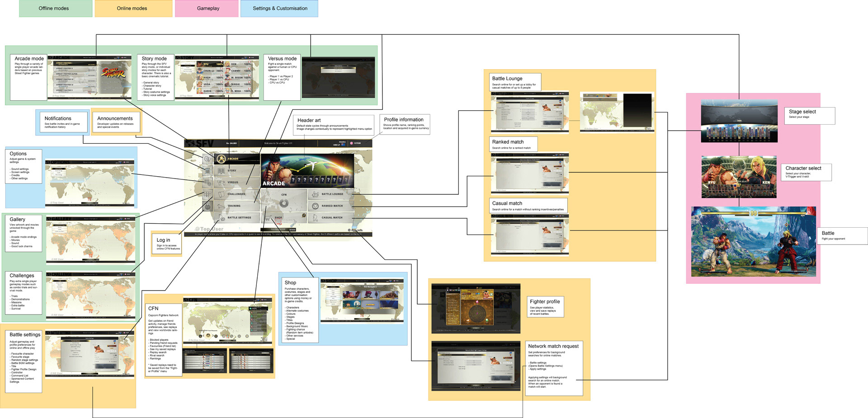The height and width of the screenshot is (418, 868).
Task: Click the Training fighter-pose icon
Action: [x=221, y=206]
